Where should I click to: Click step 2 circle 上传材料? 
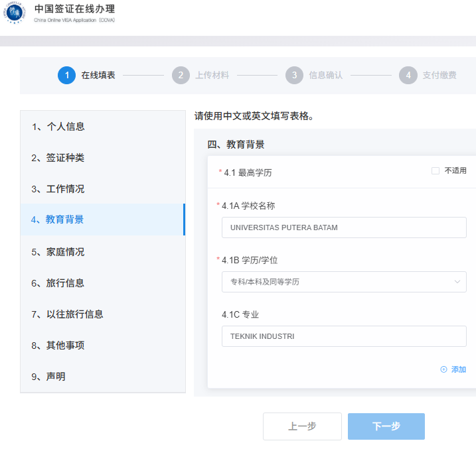pyautogui.click(x=181, y=75)
